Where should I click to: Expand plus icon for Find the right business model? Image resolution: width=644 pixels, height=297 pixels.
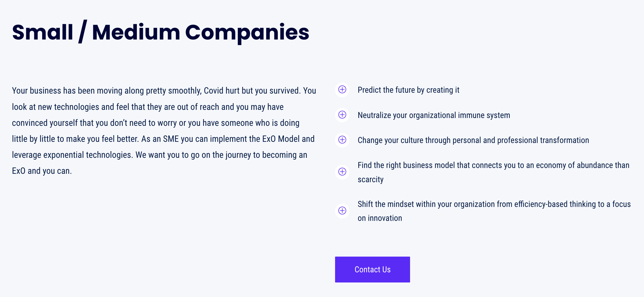342,172
